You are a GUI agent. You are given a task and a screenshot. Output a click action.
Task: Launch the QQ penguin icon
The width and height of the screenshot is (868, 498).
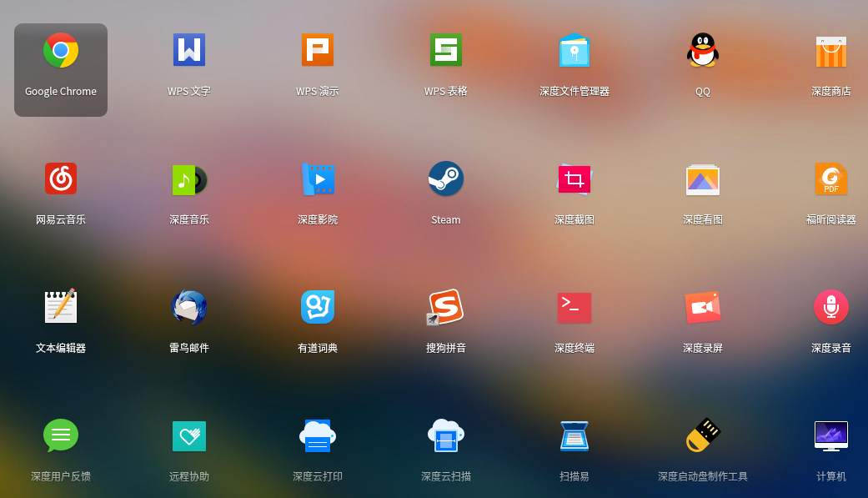pyautogui.click(x=703, y=50)
